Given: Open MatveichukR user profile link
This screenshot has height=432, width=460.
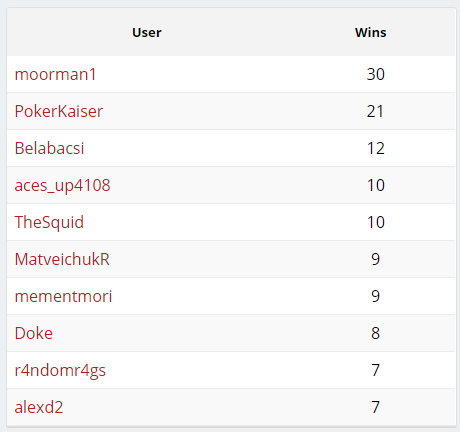Looking at the screenshot, I should 62,259.
